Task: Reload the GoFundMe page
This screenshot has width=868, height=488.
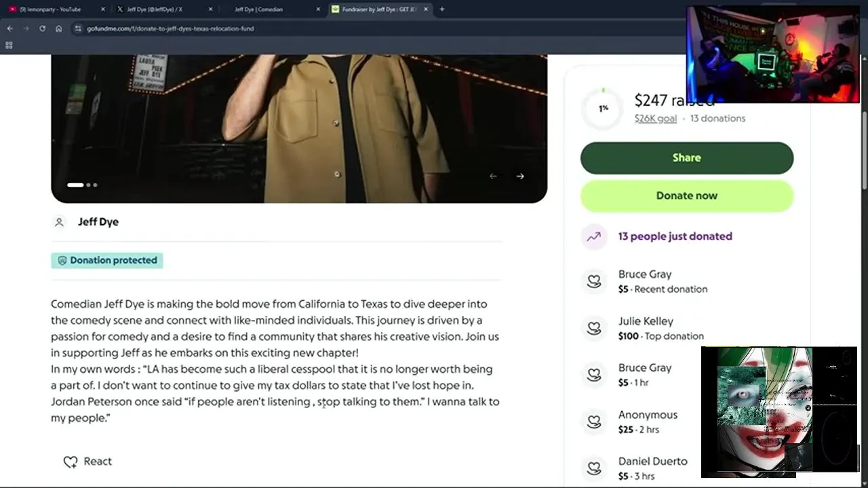Action: pos(42,28)
